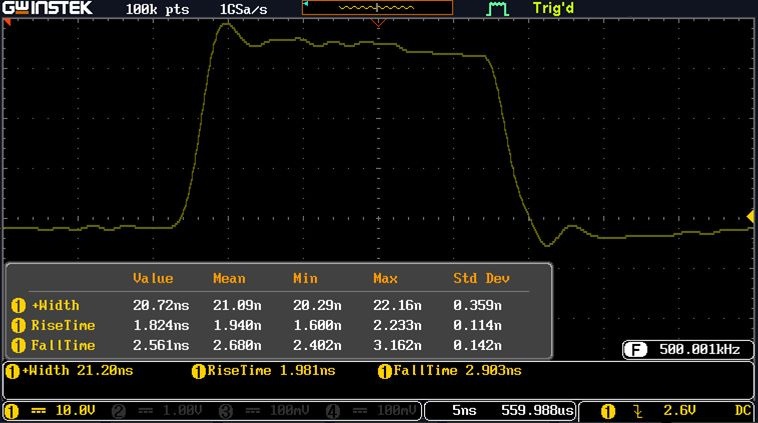Click the +Width mean 21.09n
This screenshot has width=758, height=423.
coord(237,306)
